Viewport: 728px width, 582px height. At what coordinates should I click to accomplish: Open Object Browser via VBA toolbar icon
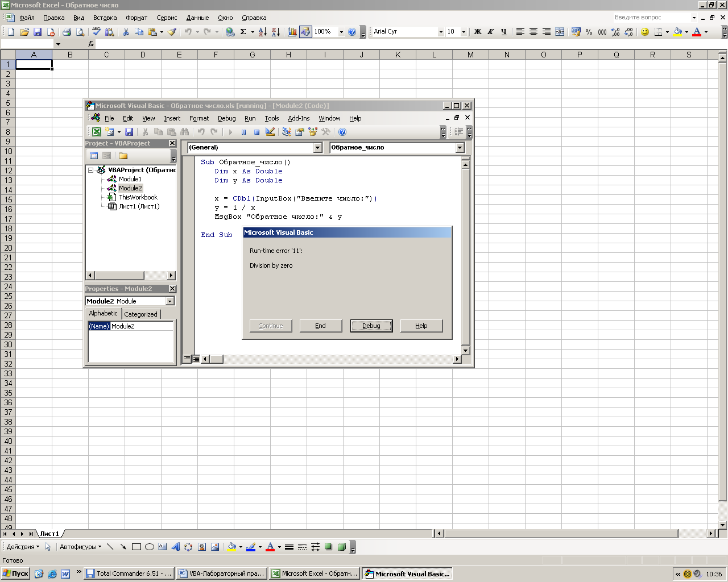pyautogui.click(x=312, y=132)
